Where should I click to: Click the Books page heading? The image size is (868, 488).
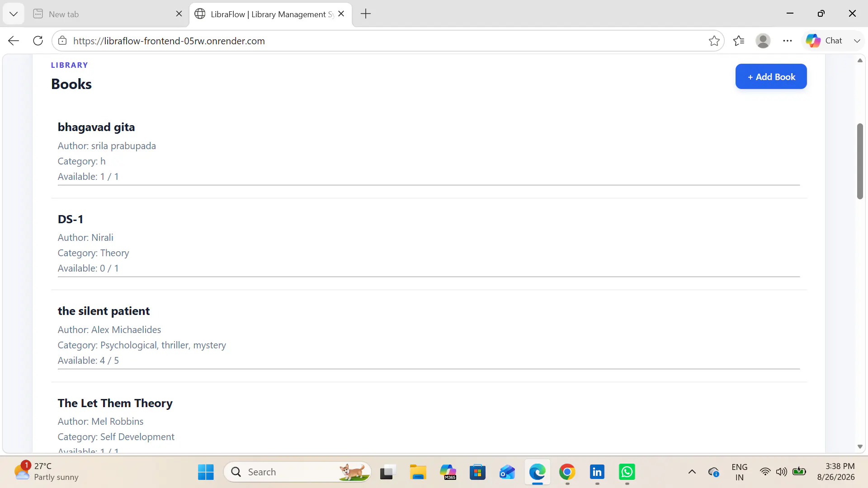[71, 84]
